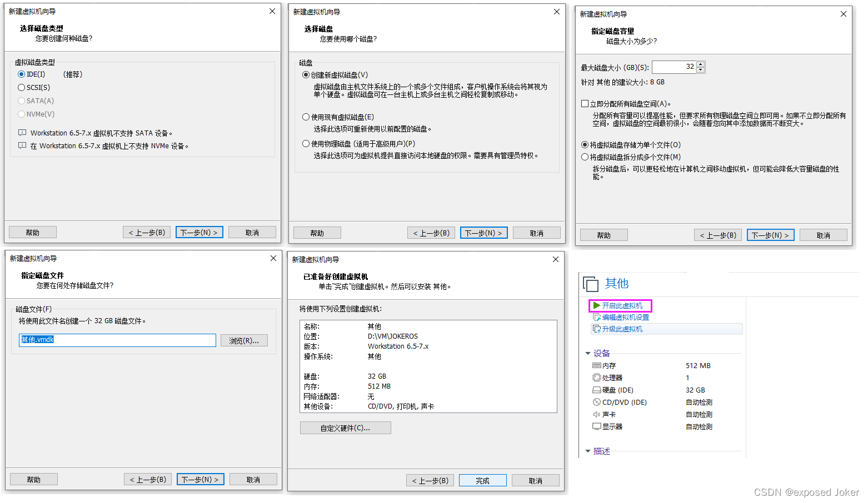This screenshot has width=868, height=503.
Task: Choose the SCSI(S) disk type option
Action: (x=22, y=88)
